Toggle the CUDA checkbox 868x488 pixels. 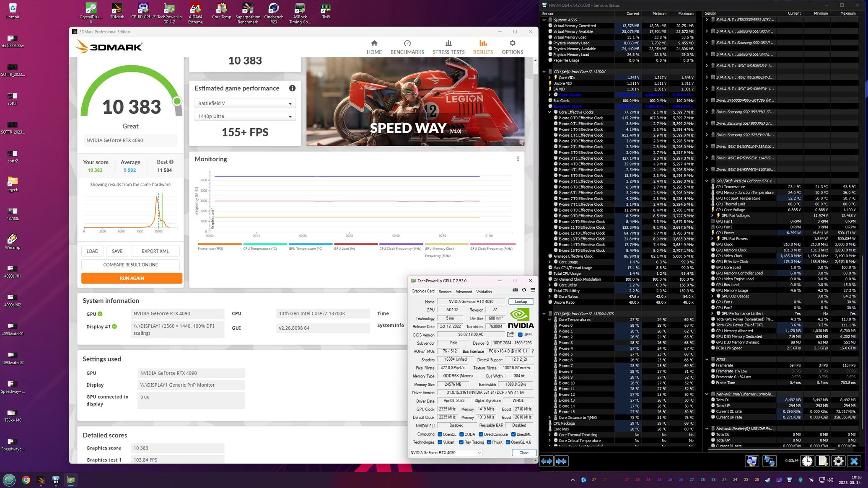[461, 434]
